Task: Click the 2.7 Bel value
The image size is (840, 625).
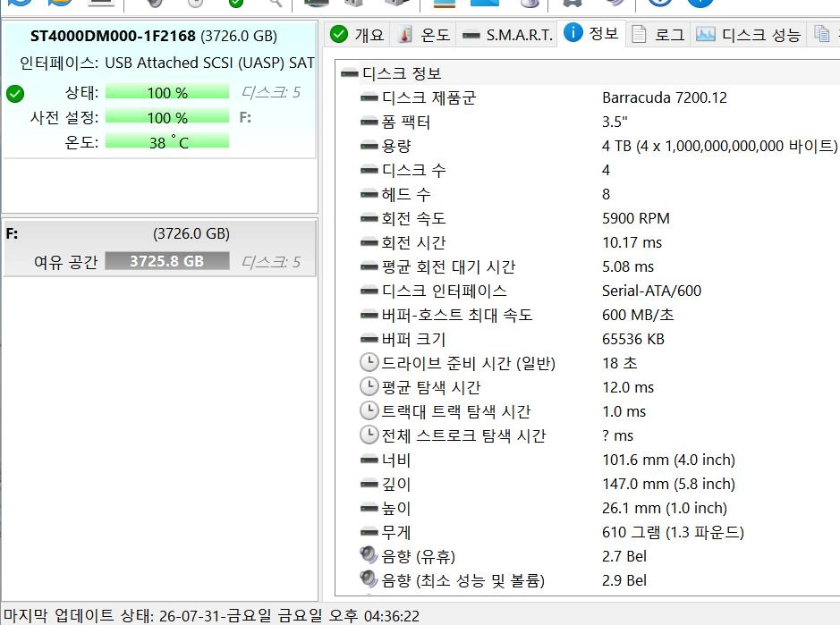Action: click(624, 556)
